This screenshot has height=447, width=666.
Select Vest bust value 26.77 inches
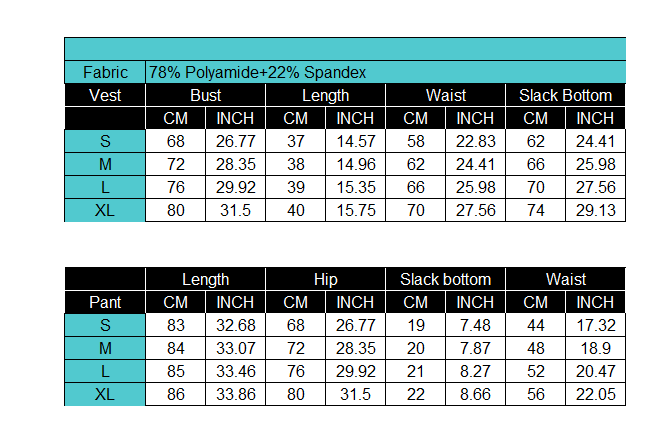click(x=235, y=141)
